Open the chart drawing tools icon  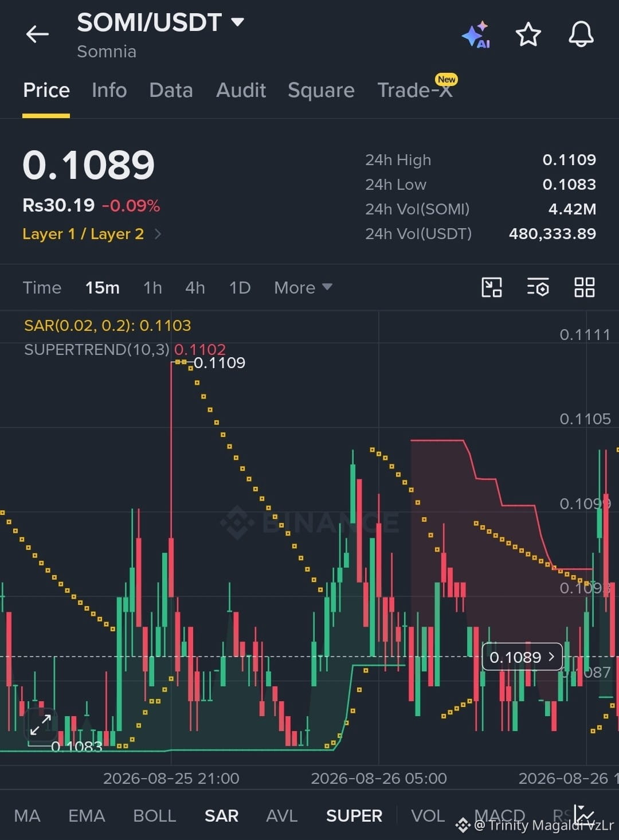tap(492, 287)
